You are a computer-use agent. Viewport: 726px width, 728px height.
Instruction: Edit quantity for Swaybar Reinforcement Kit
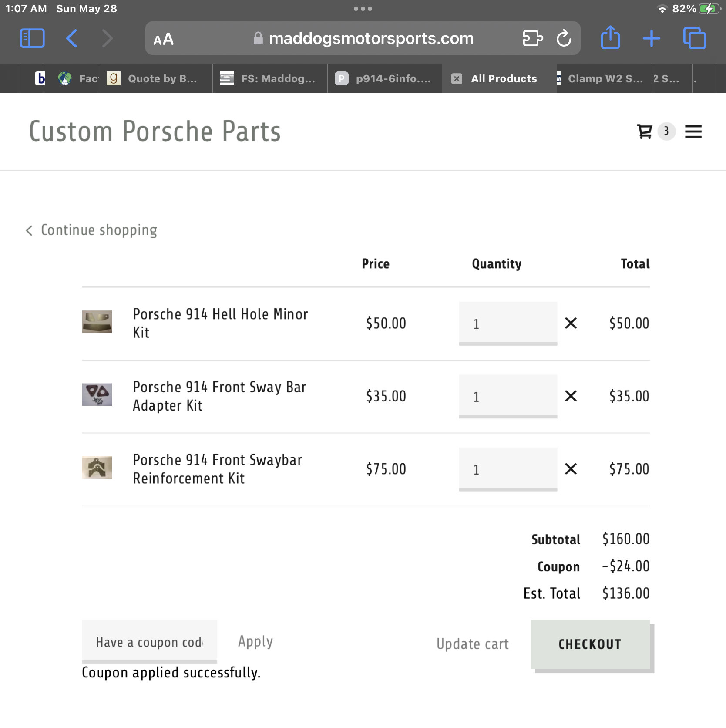click(x=508, y=469)
